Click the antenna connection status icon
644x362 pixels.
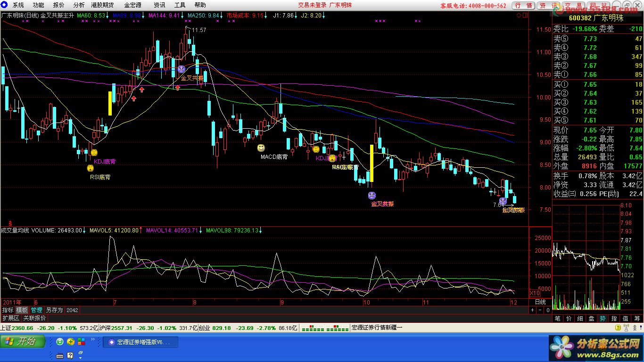(x=627, y=328)
